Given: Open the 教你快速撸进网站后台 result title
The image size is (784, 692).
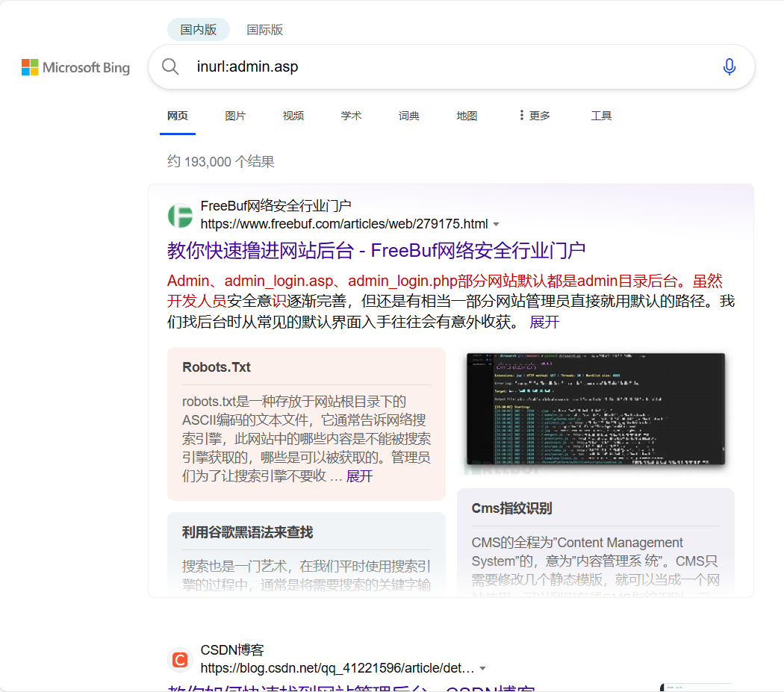Looking at the screenshot, I should pos(376,250).
